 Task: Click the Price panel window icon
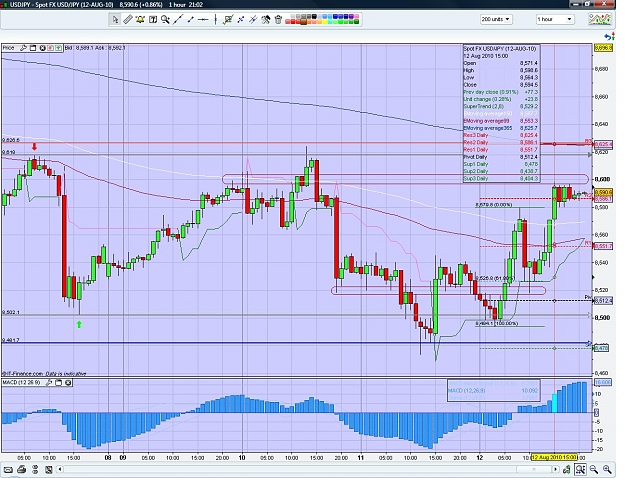click(x=33, y=48)
